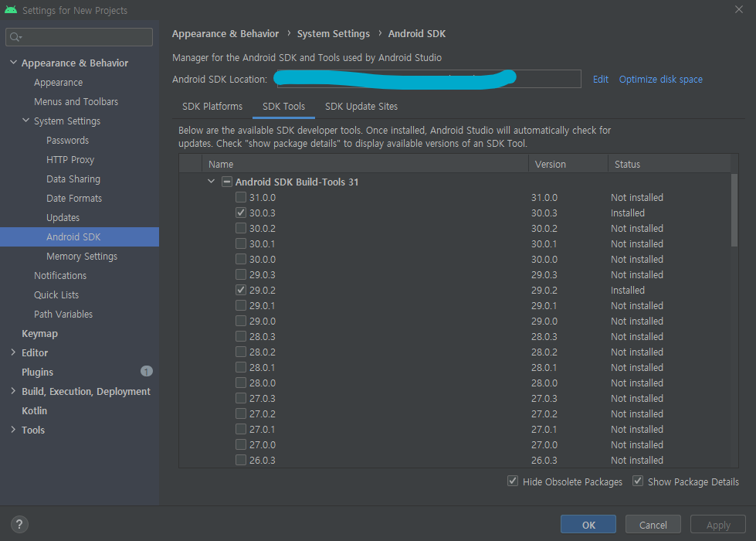
Task: Click System Settings breadcrumb
Action: 333,34
